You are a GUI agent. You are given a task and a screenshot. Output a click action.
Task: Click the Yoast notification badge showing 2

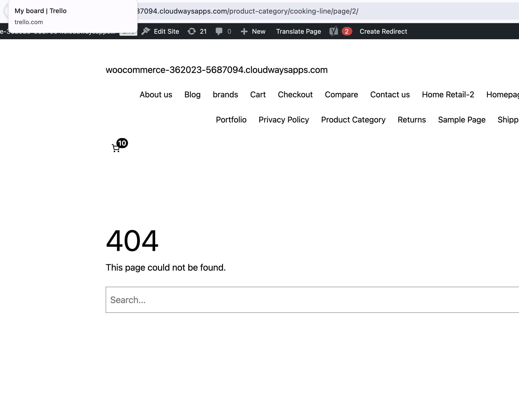coord(347,31)
